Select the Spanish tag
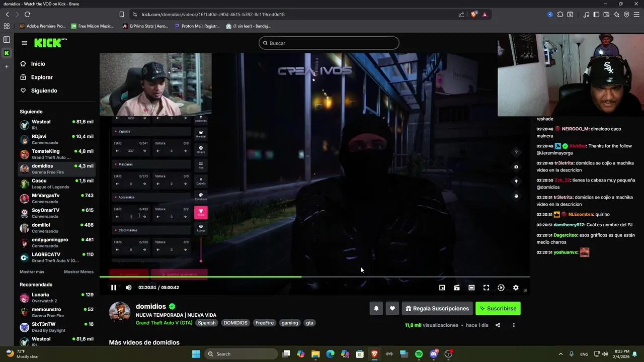644x362 pixels. (207, 323)
